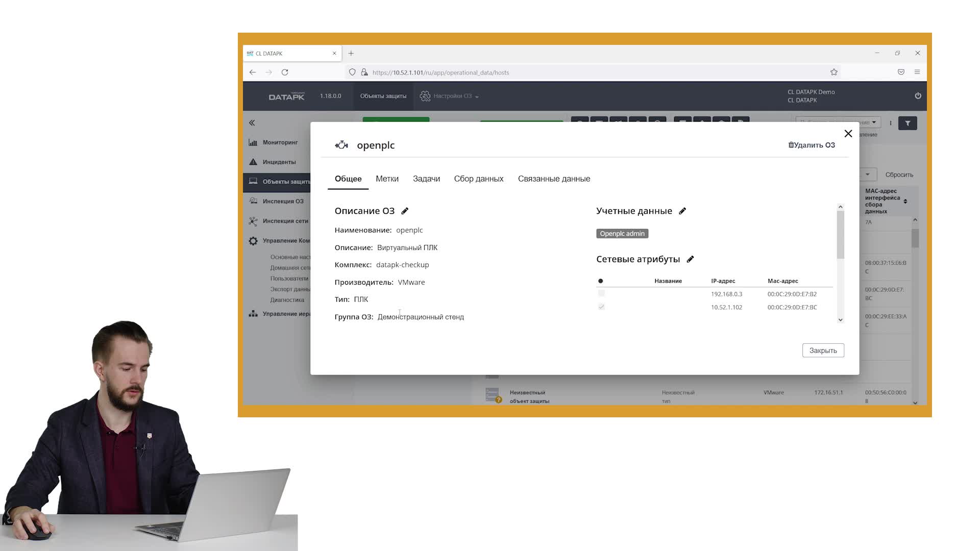Edit the Сетевые атрибуты section
This screenshot has width=980, height=551.
(690, 259)
